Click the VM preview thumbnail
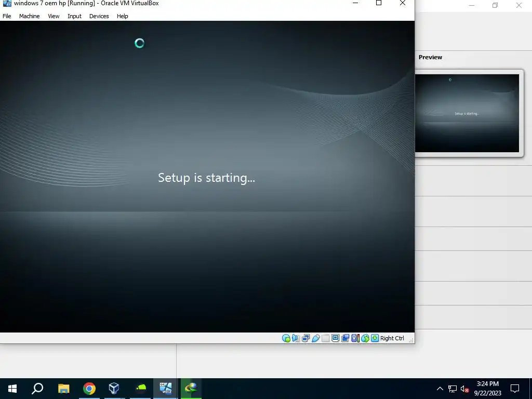The height and width of the screenshot is (399, 532). 467,113
